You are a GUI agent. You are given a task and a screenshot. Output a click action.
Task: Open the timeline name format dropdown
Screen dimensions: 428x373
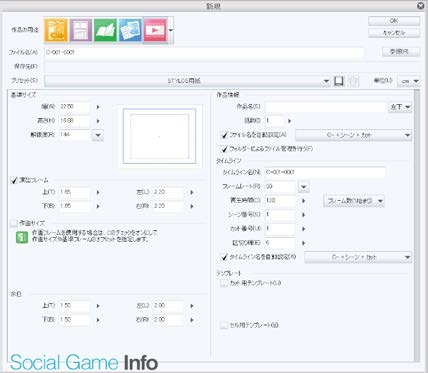pyautogui.click(x=358, y=257)
